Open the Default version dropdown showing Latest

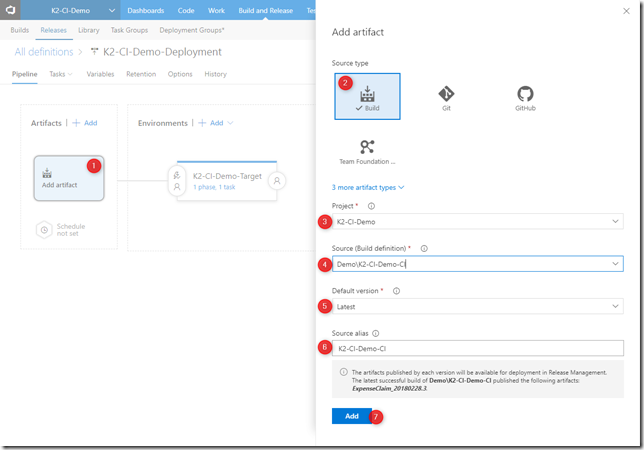click(478, 306)
